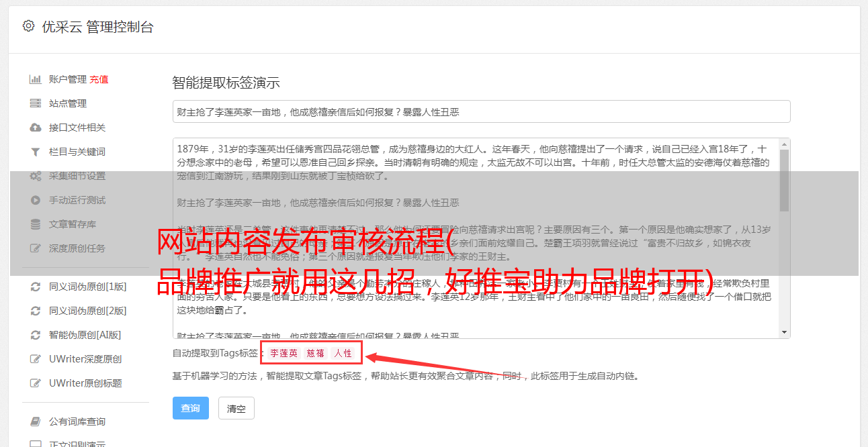Click the refresh icon beside 智能伪原创[AI版]

[36, 335]
